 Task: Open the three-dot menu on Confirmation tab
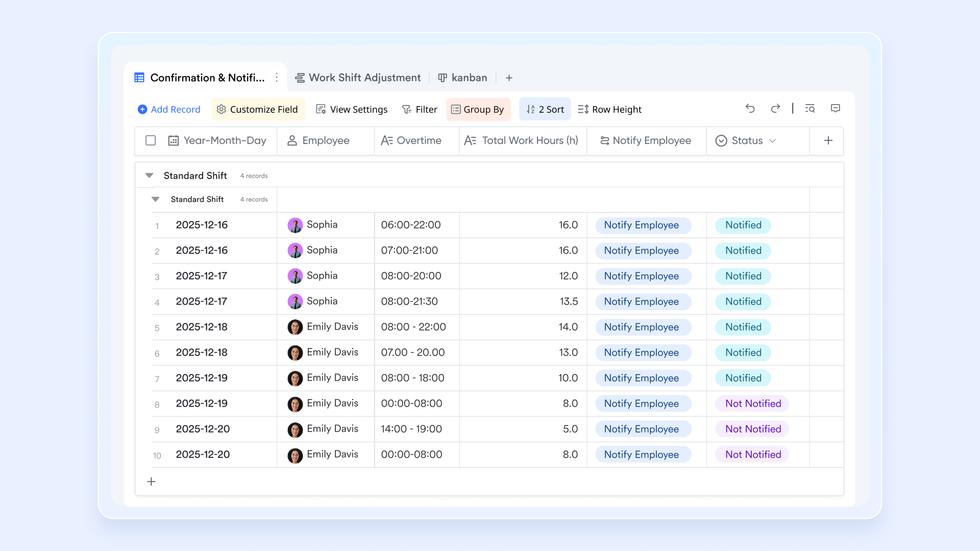(277, 78)
